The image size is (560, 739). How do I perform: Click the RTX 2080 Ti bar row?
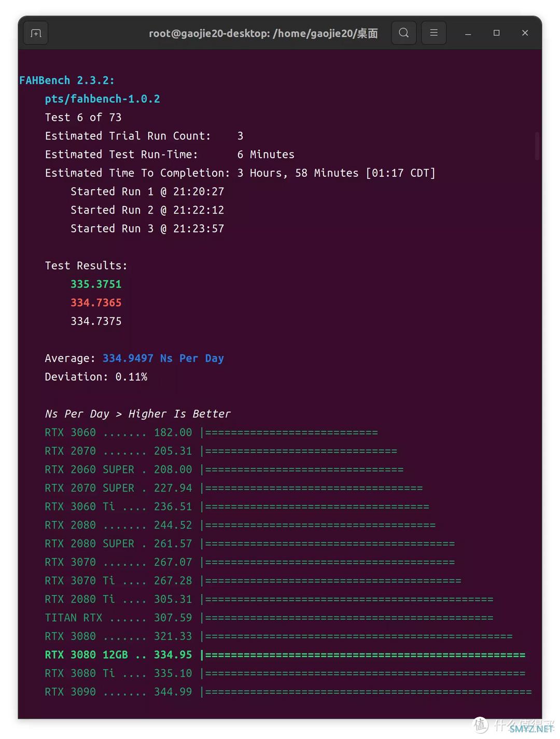269,599
